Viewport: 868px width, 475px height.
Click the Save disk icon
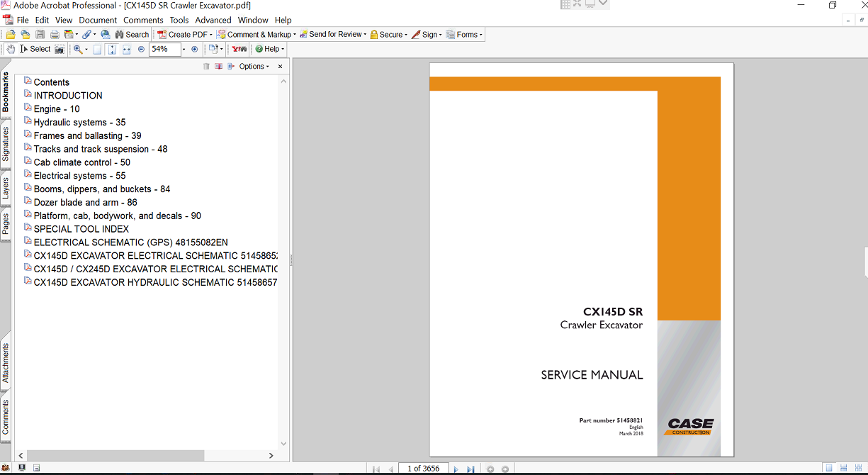click(x=40, y=34)
